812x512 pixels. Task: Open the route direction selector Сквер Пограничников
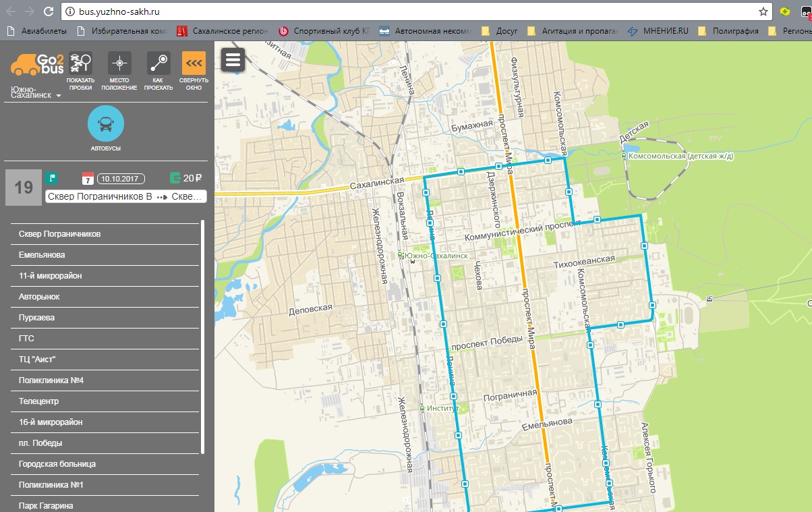125,196
